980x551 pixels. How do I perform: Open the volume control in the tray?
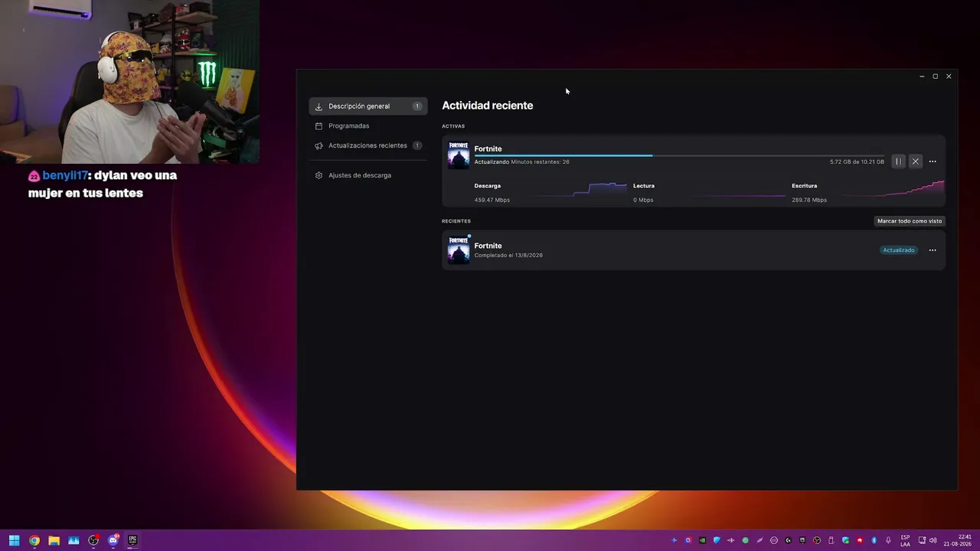933,540
